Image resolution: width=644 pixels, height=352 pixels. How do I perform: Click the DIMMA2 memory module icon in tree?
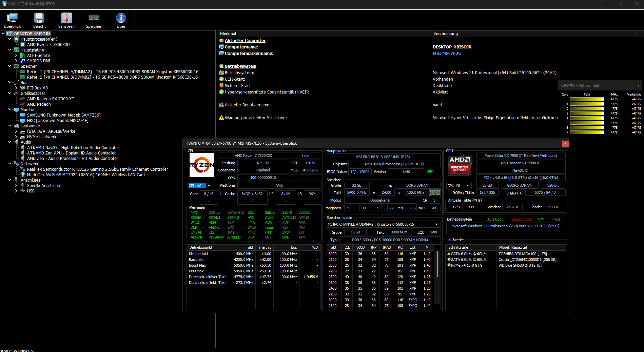23,72
